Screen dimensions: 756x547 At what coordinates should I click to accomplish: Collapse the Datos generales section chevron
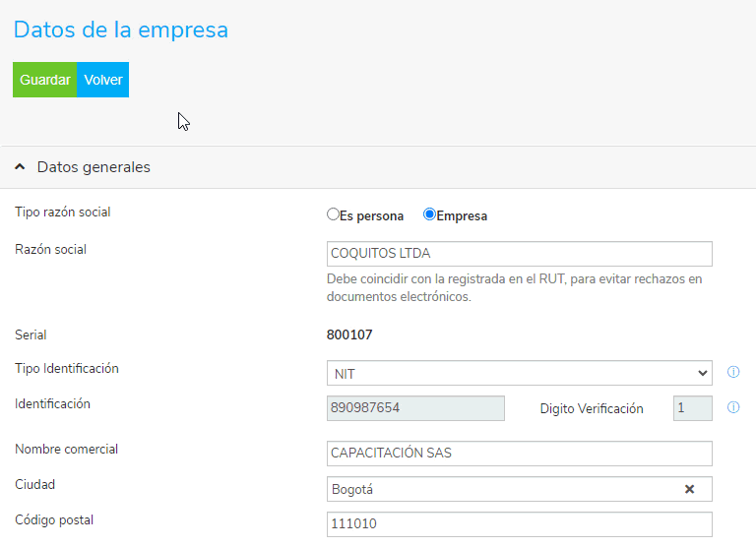pyautogui.click(x=21, y=167)
